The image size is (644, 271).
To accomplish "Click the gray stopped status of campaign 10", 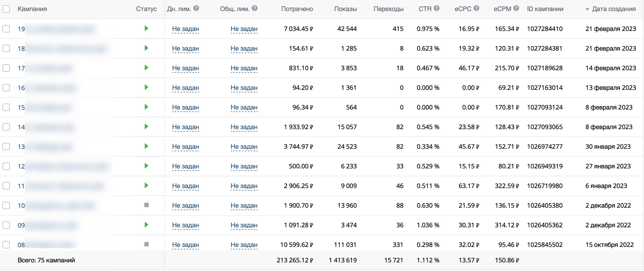I will (x=146, y=205).
